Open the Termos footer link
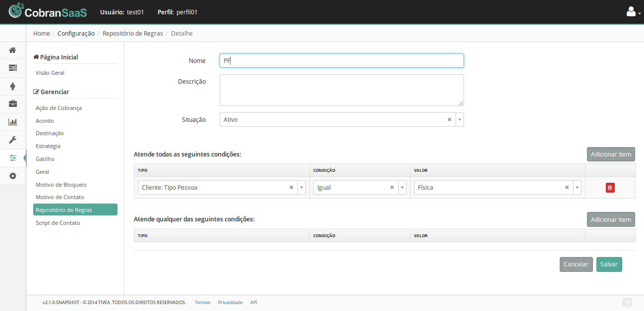Screen dimensions: 644x311 [202, 302]
